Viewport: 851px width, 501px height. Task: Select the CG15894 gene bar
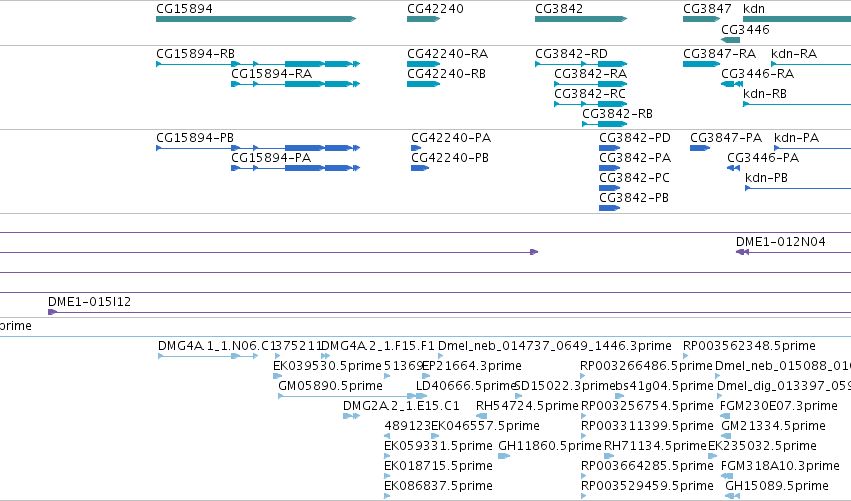[x=256, y=19]
